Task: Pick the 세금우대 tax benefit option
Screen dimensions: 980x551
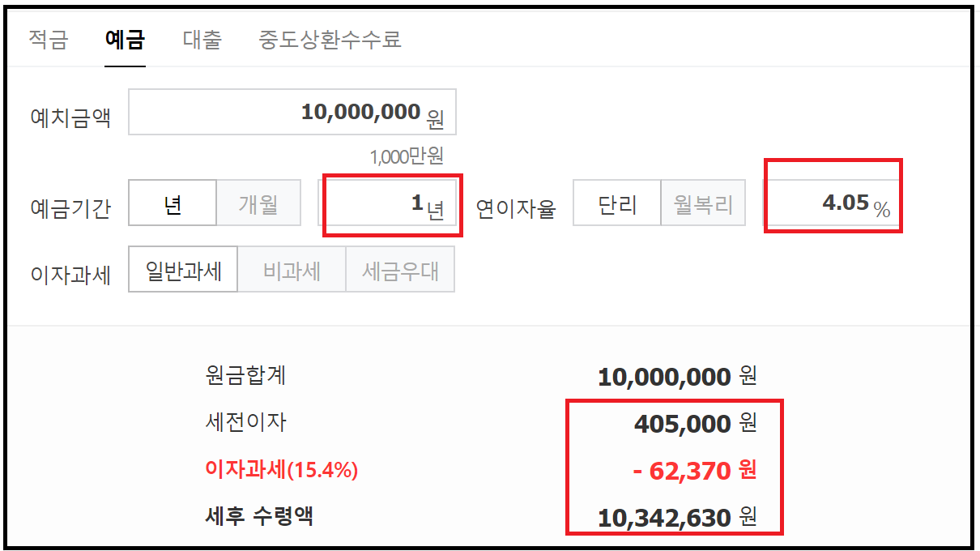Action: click(400, 269)
